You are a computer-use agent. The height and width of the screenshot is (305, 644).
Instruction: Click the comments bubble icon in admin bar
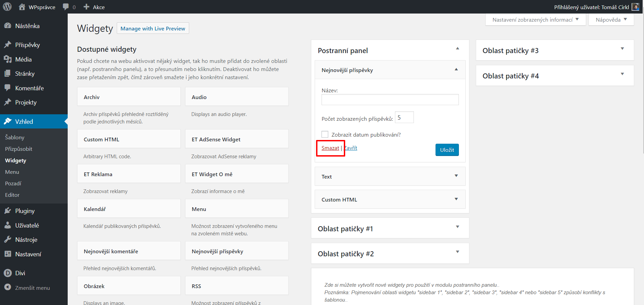tap(66, 7)
